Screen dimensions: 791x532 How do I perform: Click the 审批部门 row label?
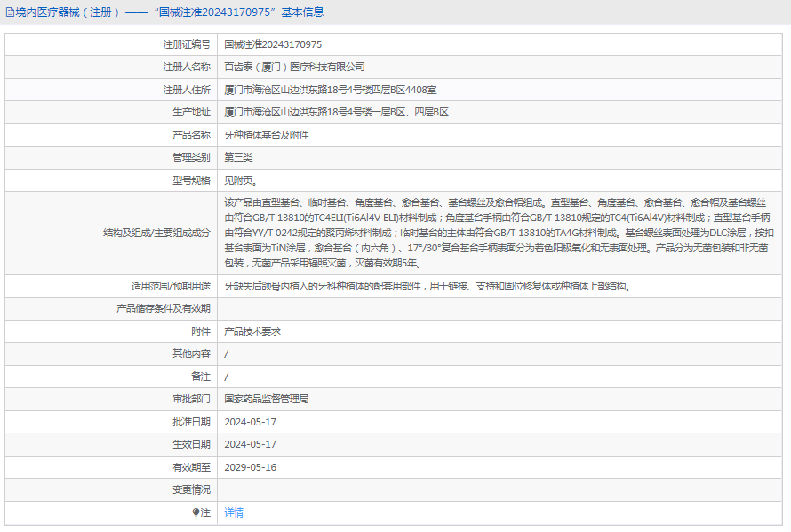coord(191,399)
